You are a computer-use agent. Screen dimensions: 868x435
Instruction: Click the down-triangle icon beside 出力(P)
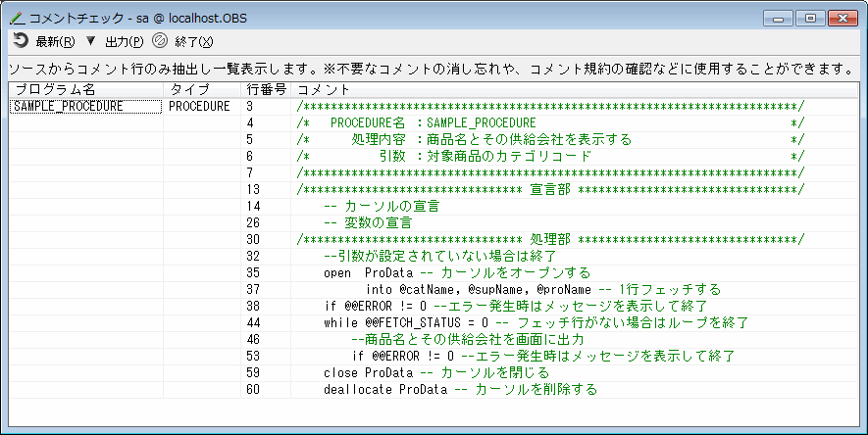[x=90, y=41]
